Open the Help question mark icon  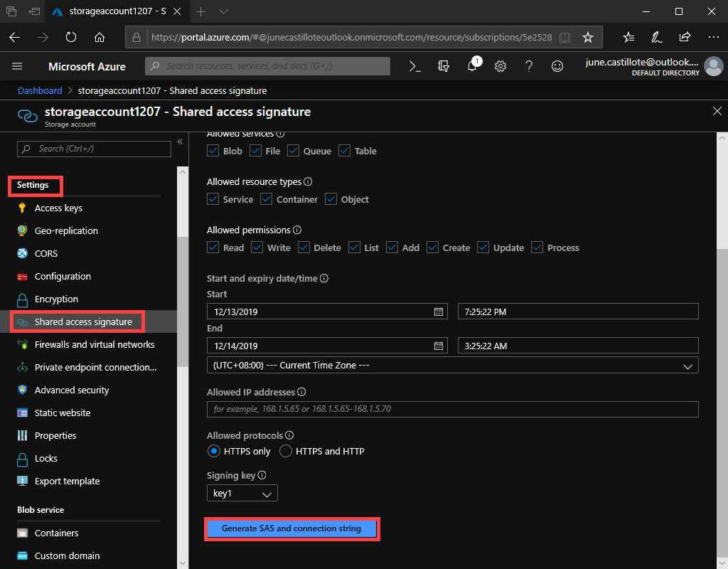click(529, 66)
